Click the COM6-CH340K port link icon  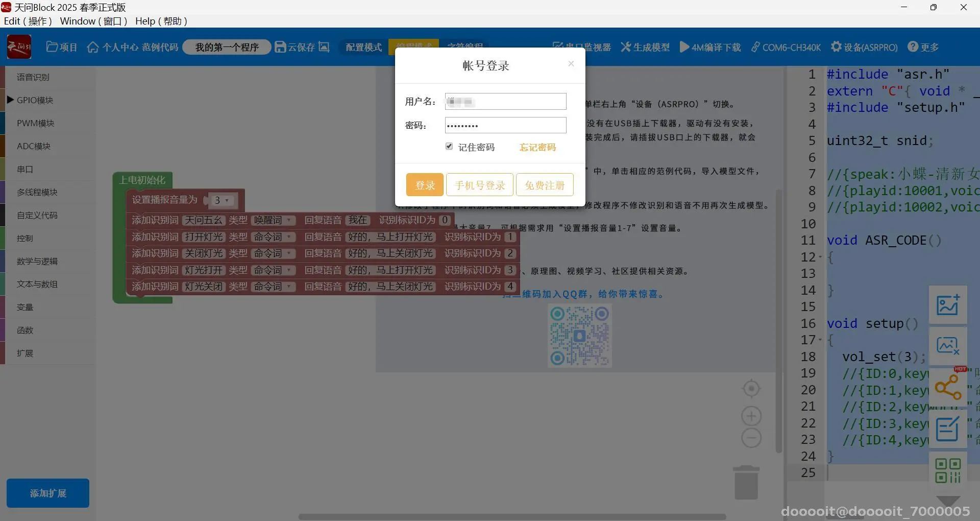pos(756,46)
